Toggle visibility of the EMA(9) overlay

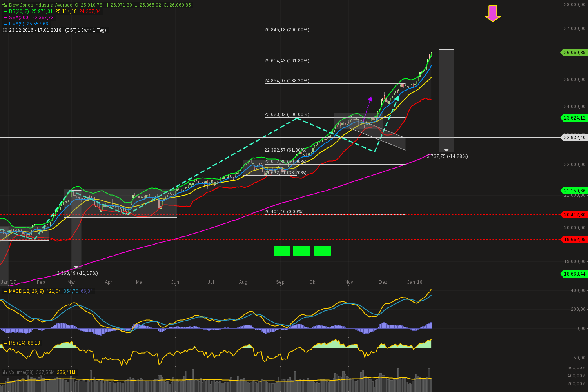pyautogui.click(x=16, y=24)
